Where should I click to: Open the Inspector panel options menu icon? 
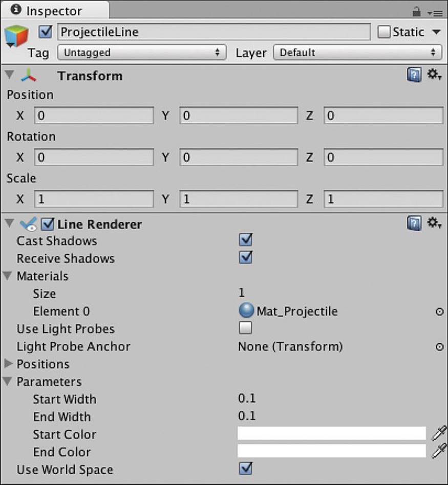(435, 13)
